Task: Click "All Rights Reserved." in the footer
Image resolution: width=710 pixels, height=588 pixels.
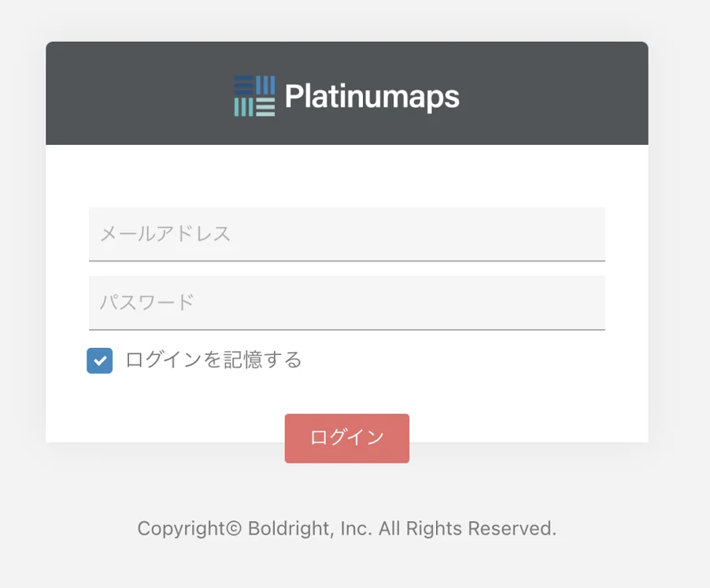Action: (x=468, y=528)
